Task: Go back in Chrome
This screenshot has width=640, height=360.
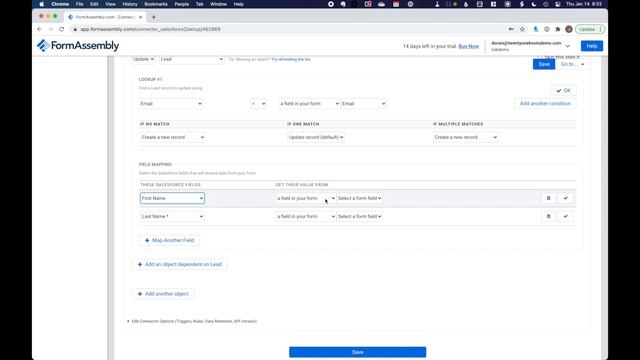Action: (x=40, y=29)
